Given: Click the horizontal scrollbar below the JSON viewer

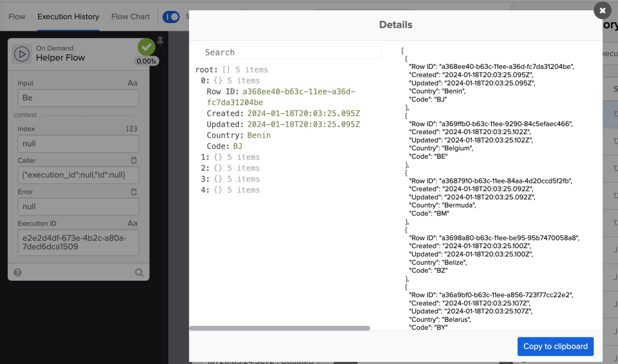Looking at the screenshot, I should tap(281, 329).
